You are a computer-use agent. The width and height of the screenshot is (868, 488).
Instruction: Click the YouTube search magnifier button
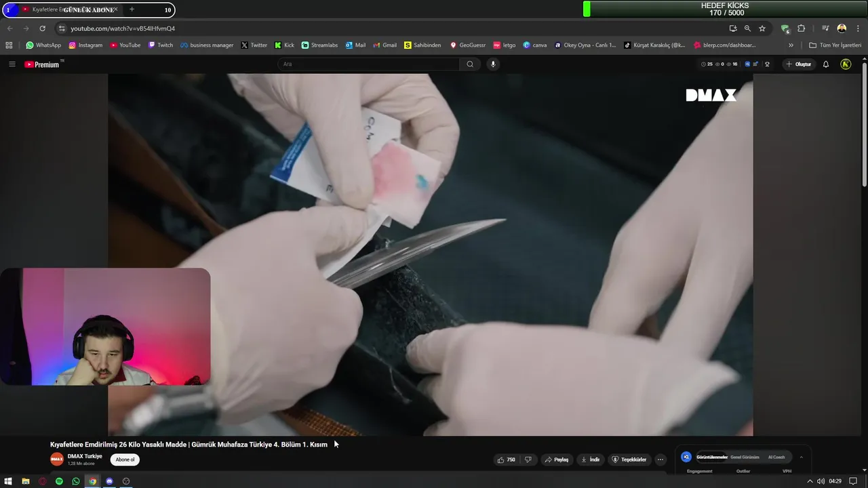(470, 64)
